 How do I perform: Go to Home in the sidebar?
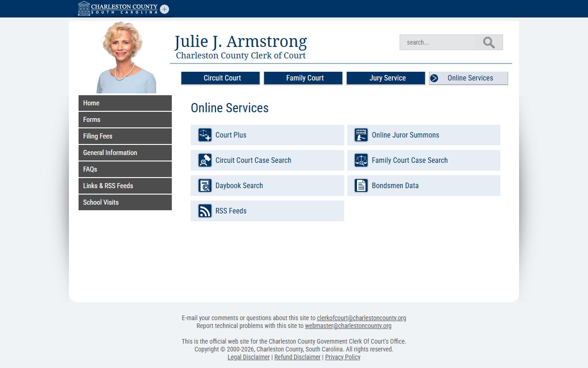pos(125,103)
